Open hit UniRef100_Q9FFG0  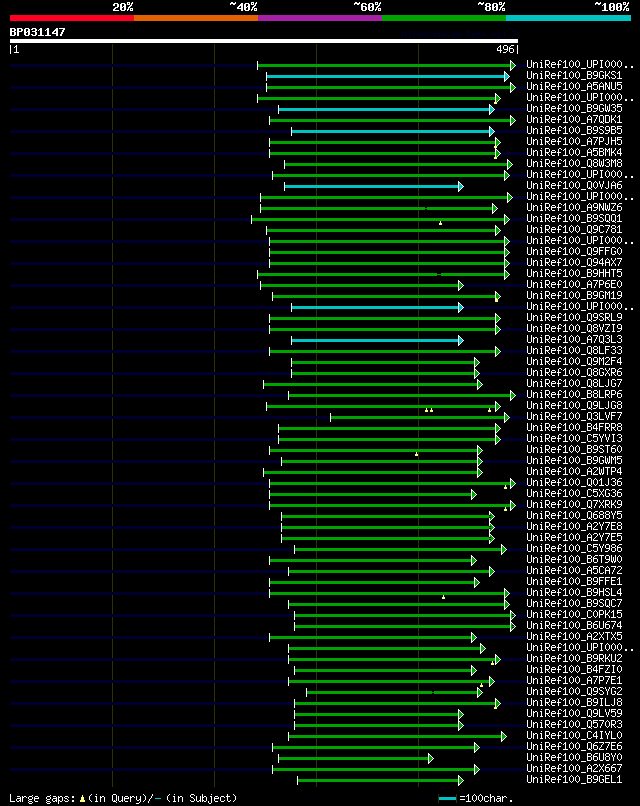pyautogui.click(x=574, y=251)
